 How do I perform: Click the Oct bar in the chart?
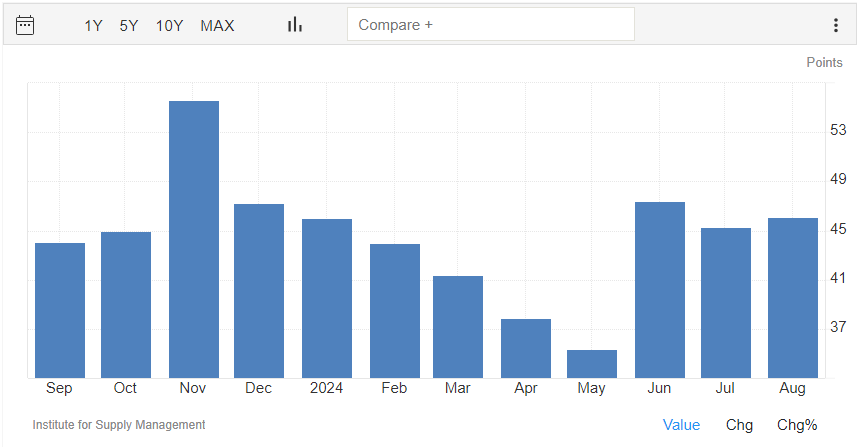(x=126, y=305)
